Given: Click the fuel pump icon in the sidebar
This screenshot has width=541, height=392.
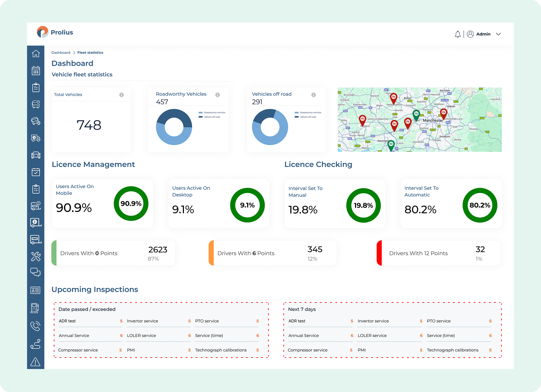Looking at the screenshot, I should [x=35, y=308].
